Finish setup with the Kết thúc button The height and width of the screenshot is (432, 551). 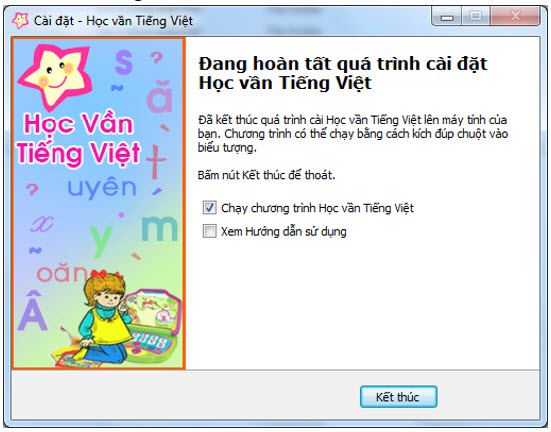coord(398,397)
